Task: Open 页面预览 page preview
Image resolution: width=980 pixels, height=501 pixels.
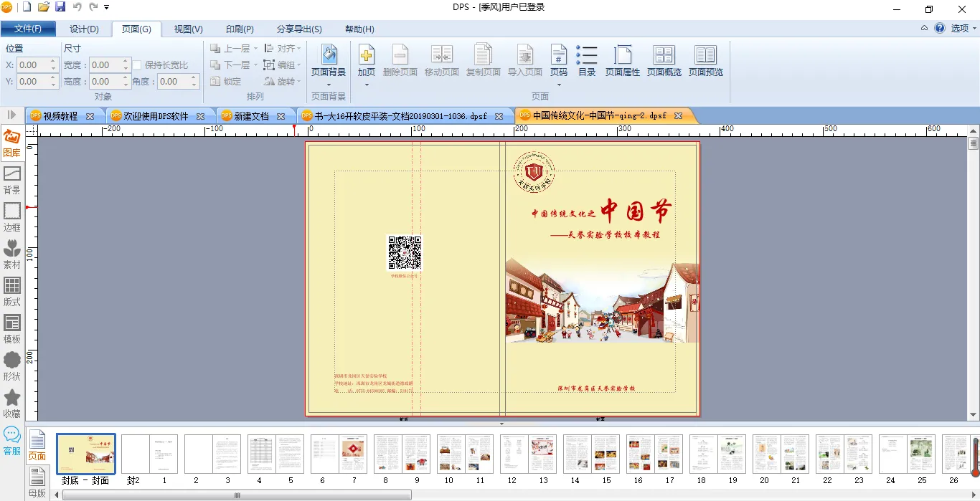Action: 705,56
